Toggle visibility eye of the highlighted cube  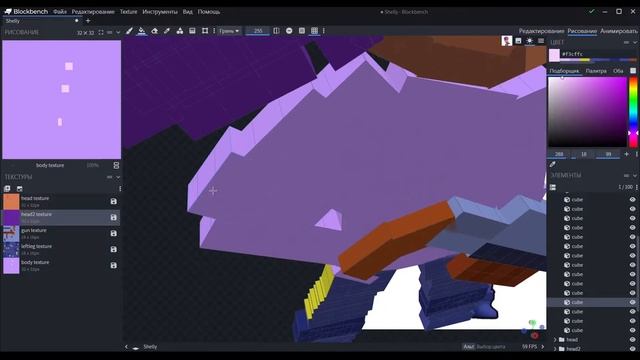[633, 302]
